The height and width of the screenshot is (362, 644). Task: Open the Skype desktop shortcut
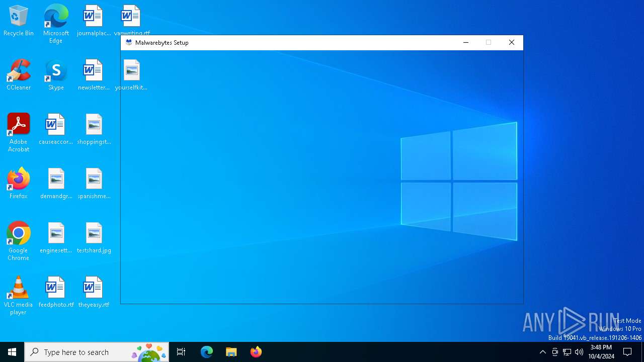[56, 75]
